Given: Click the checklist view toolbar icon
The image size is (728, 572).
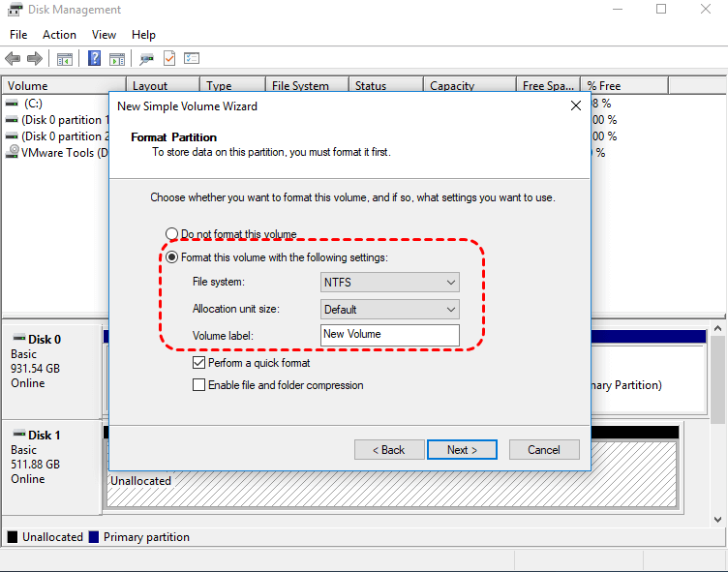Looking at the screenshot, I should pyautogui.click(x=192, y=59).
